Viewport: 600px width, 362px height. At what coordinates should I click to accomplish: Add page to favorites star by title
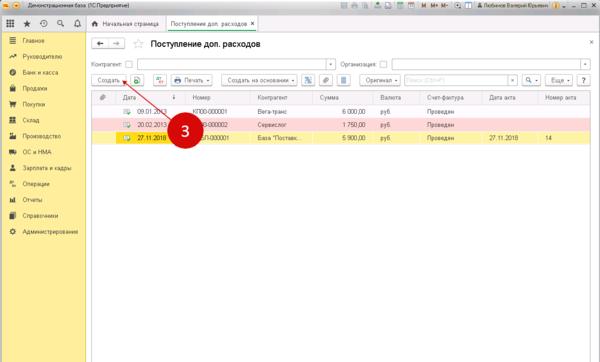point(138,44)
